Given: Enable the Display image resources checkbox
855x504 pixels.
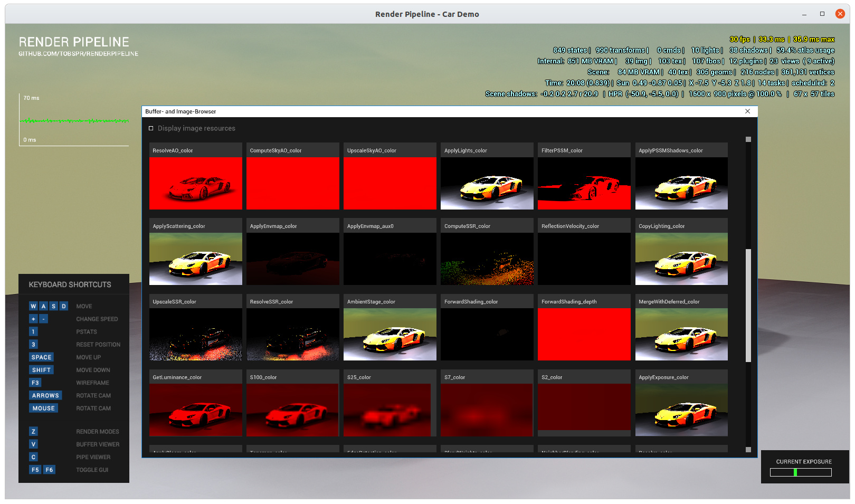Looking at the screenshot, I should point(151,128).
